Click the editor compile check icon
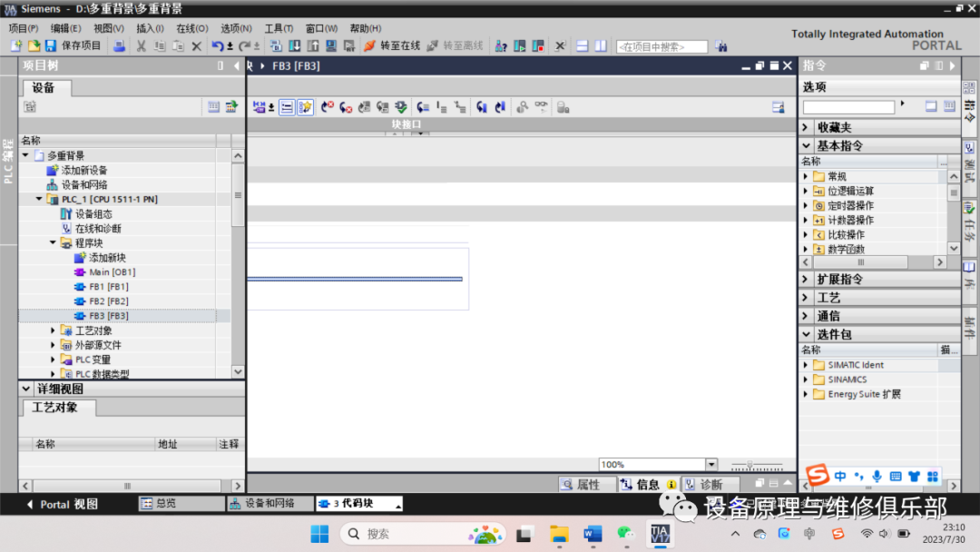Screen dimensions: 980x552 (401, 107)
